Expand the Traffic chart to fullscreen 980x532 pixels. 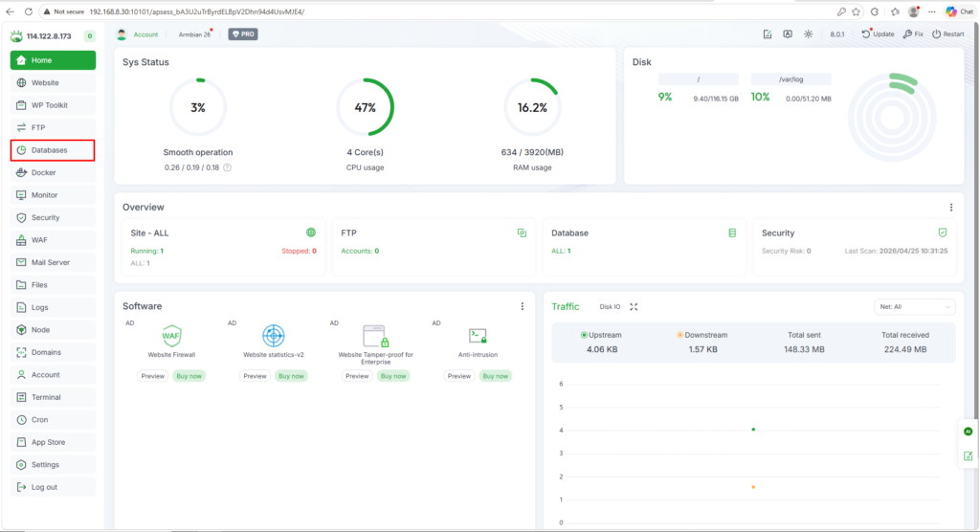pos(634,307)
